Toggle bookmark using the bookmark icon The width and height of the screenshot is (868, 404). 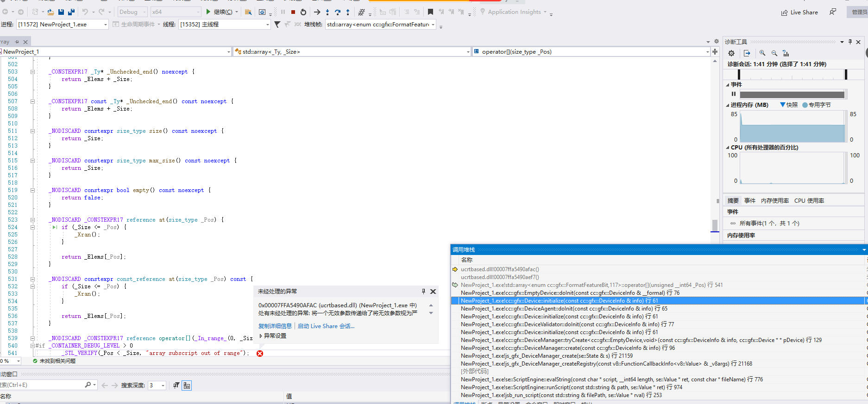pos(430,12)
